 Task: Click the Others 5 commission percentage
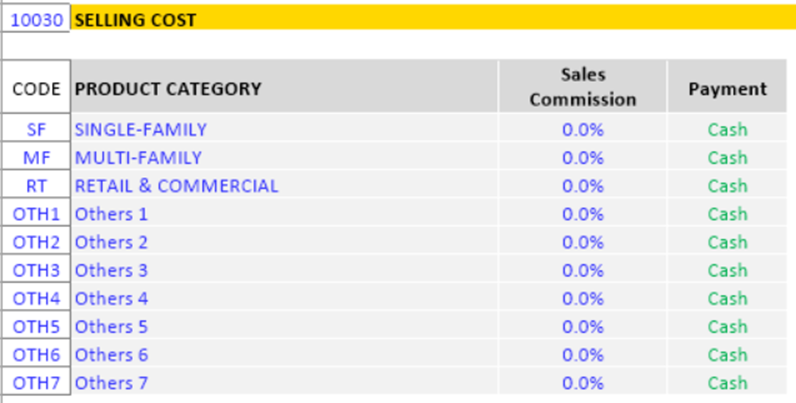click(x=583, y=327)
